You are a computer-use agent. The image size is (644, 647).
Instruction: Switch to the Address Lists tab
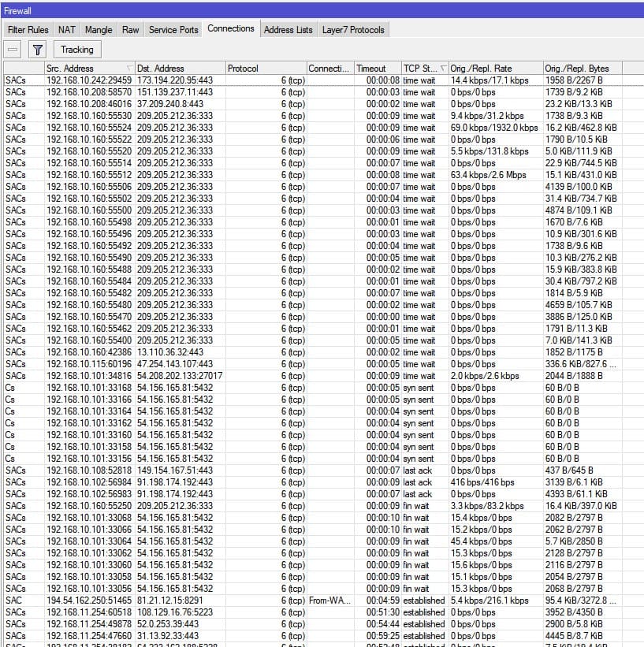point(288,30)
